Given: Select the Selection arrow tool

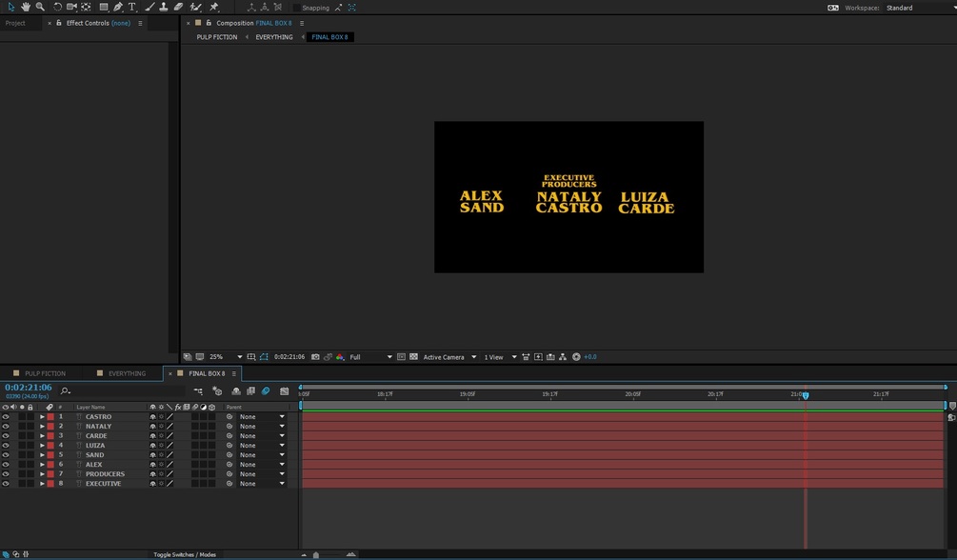Looking at the screenshot, I should coord(11,8).
